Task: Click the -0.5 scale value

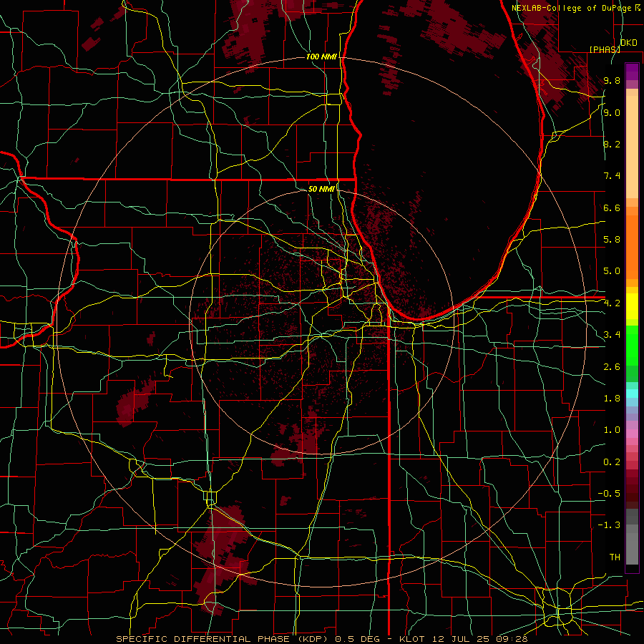Action: pos(609,494)
